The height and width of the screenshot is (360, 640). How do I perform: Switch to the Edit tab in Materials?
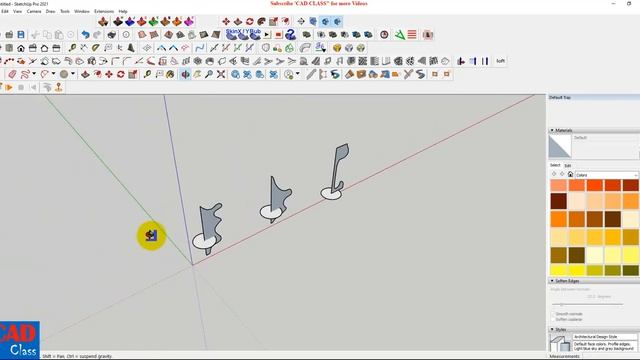567,166
